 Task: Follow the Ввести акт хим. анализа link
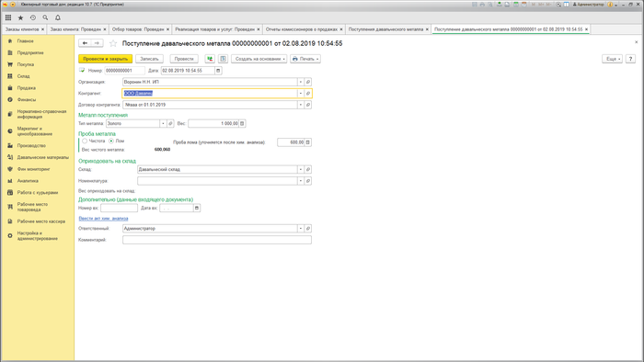tap(103, 218)
